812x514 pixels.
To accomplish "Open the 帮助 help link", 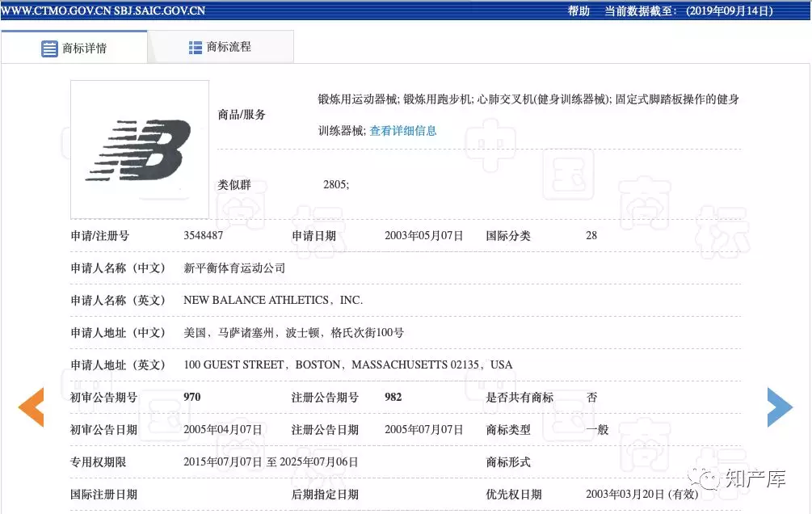I will [x=578, y=11].
